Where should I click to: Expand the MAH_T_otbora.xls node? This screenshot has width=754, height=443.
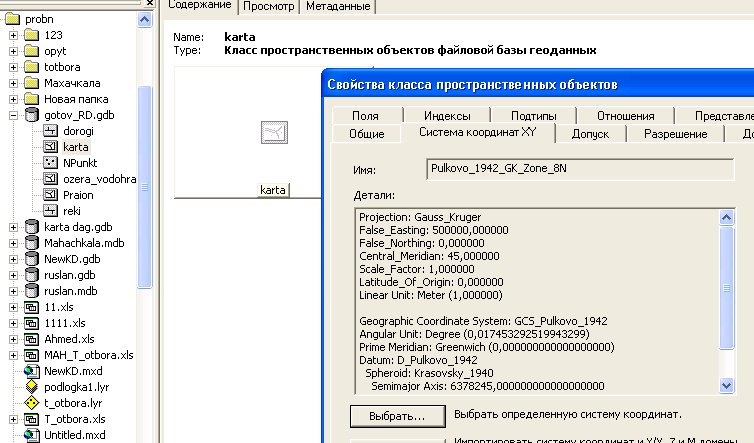pyautogui.click(x=13, y=355)
